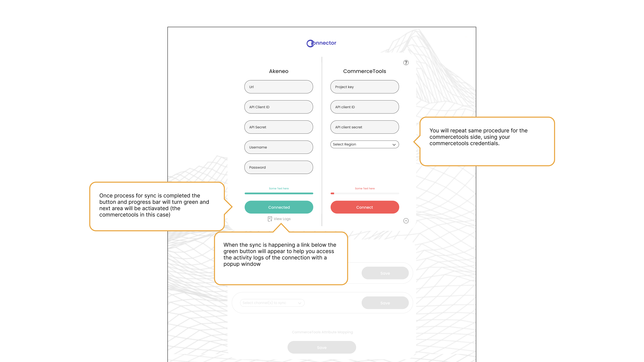Focus the Akeneo API Client ID field

tap(279, 107)
